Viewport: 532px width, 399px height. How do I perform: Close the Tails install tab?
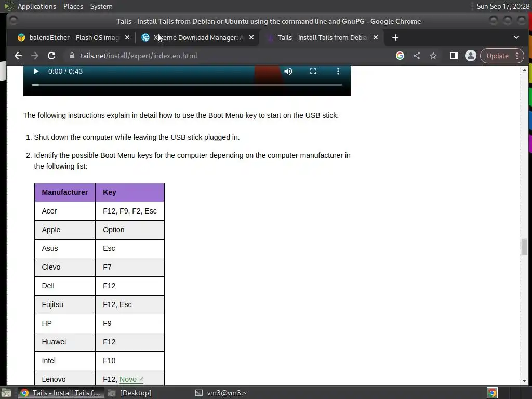point(376,37)
